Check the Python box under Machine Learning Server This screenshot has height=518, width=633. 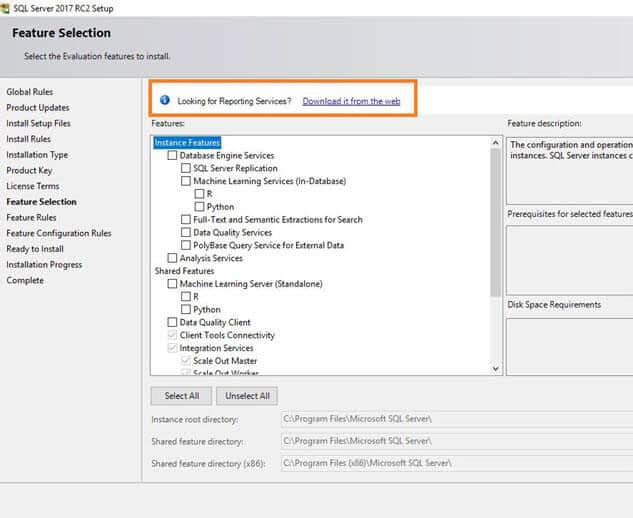coord(186,309)
